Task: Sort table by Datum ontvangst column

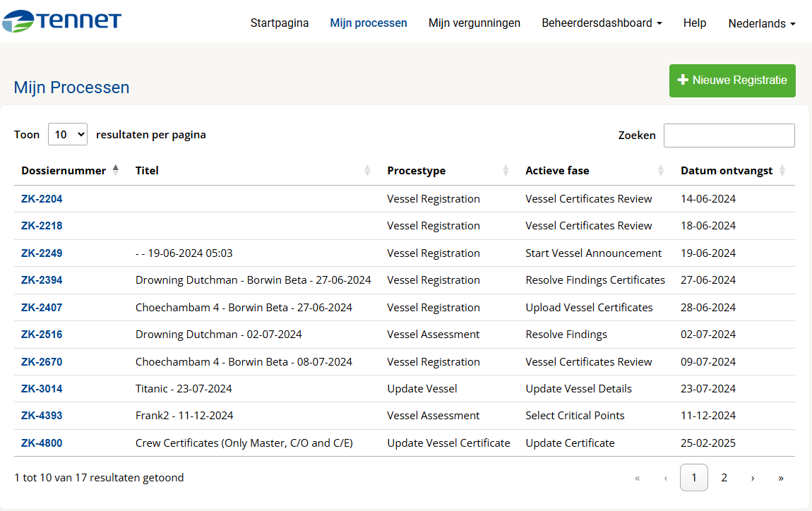Action: (x=726, y=171)
